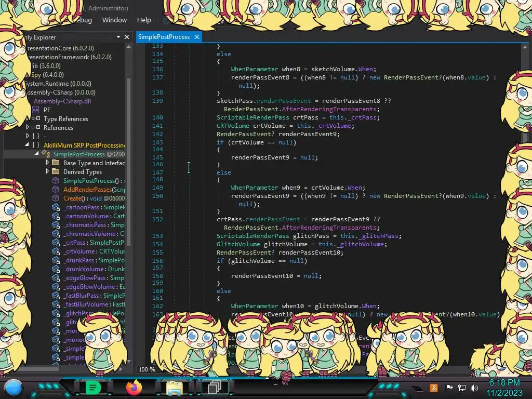Click the References node icon
Screen dimensions: 532x399
[36, 127]
